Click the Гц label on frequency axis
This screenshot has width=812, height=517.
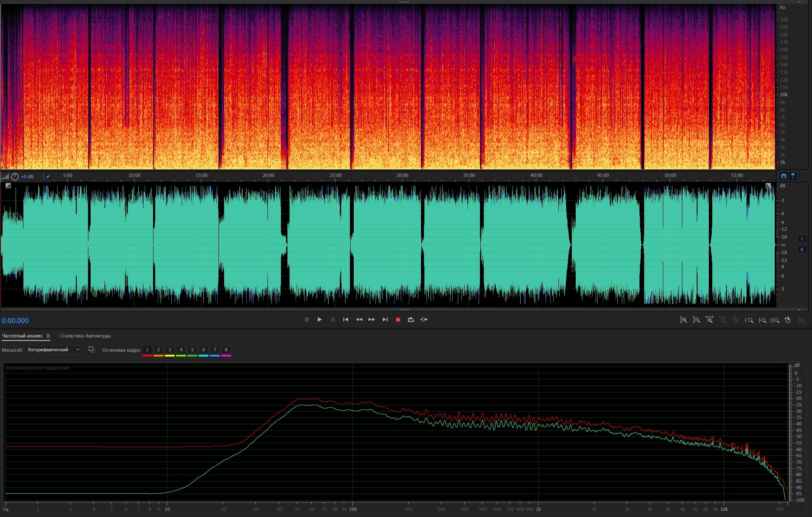[6, 509]
